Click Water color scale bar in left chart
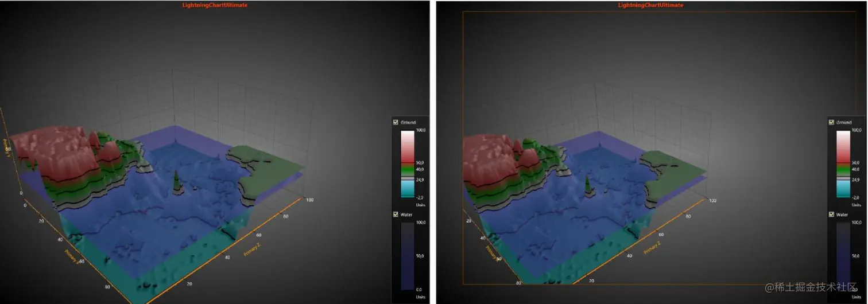The image size is (868, 304). tap(407, 256)
